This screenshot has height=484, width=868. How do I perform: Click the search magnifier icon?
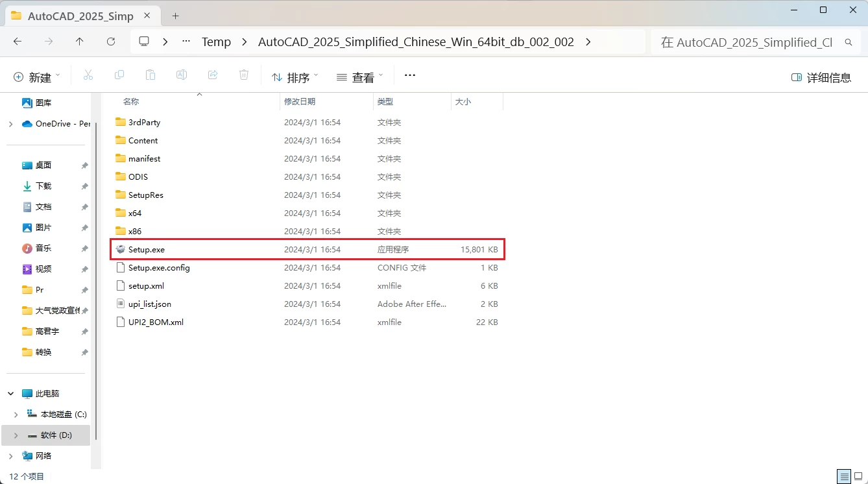coord(848,42)
